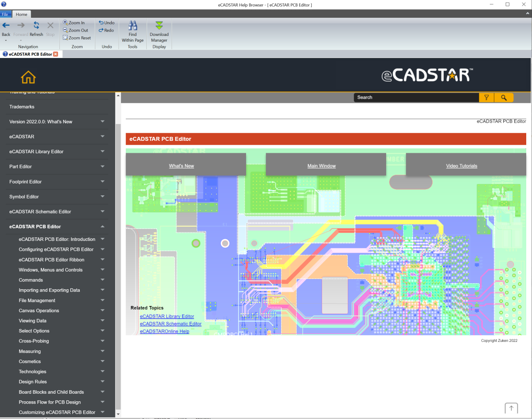This screenshot has width=532, height=419.
Task: Click the Undo ribbon button
Action: pos(106,23)
